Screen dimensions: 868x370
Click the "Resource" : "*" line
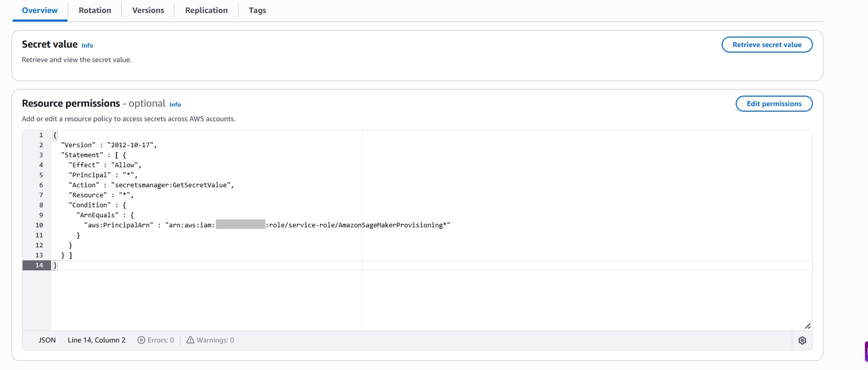[101, 195]
